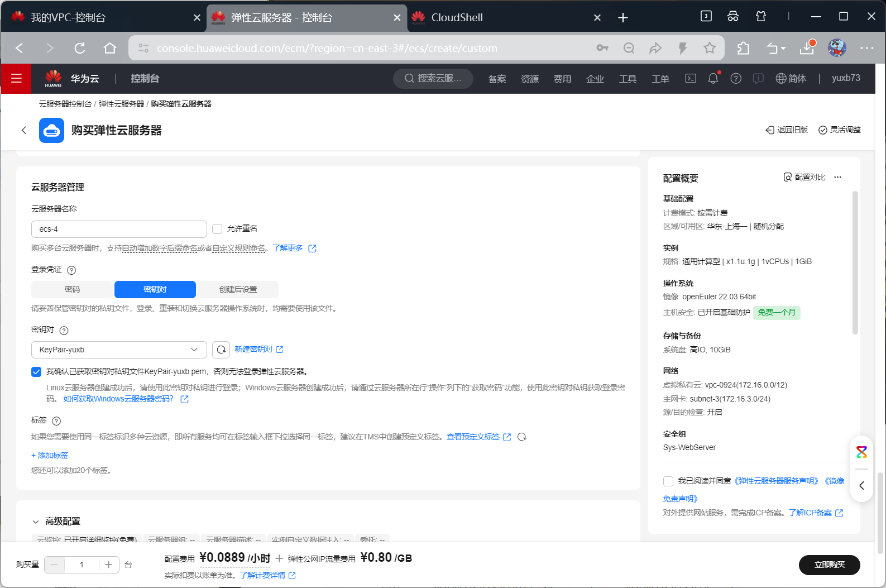886x588 pixels.
Task: Show help for 标签 label
Action: tap(56, 421)
